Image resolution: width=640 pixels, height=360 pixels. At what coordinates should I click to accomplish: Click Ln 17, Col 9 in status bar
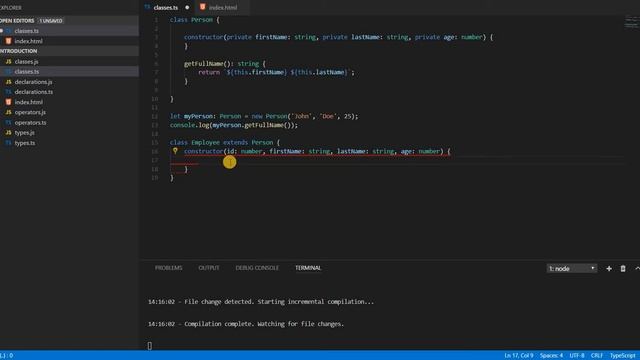click(x=518, y=356)
